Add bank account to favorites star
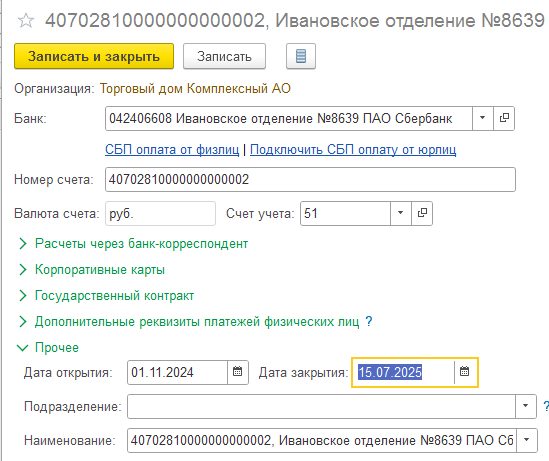Viewport: 549px width, 461px height. click(26, 21)
